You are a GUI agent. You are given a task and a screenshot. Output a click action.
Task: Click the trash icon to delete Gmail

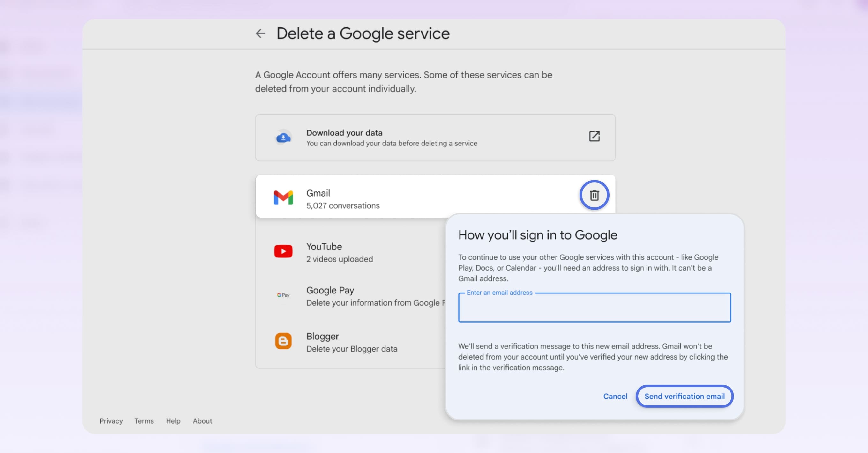click(594, 195)
